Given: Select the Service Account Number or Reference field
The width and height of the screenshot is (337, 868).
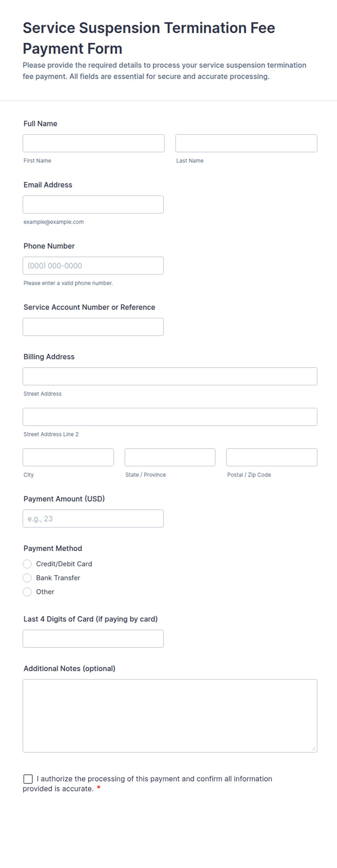Looking at the screenshot, I should point(93,327).
